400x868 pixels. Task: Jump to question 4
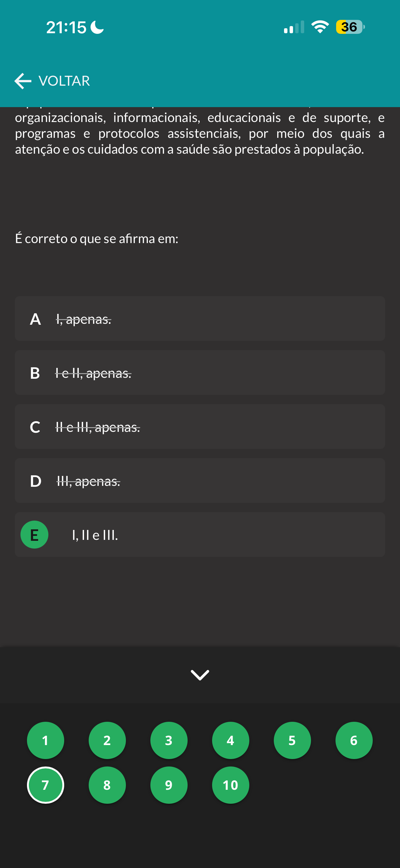231,740
